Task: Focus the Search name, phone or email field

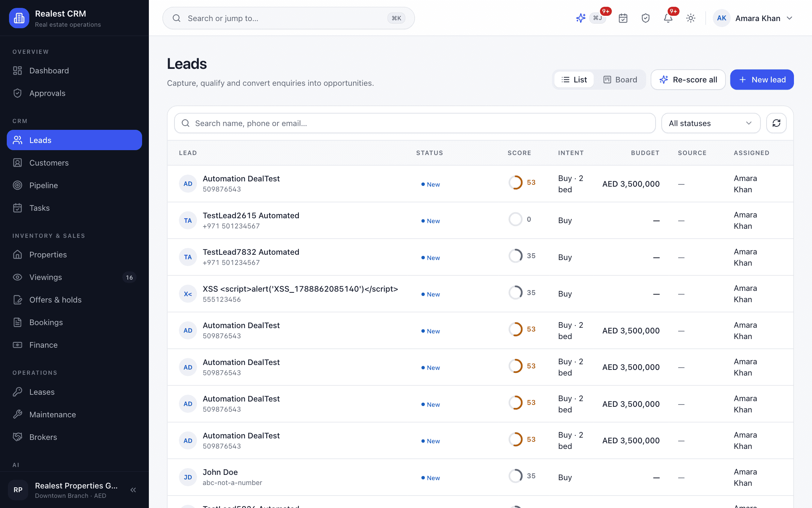Action: [x=415, y=123]
